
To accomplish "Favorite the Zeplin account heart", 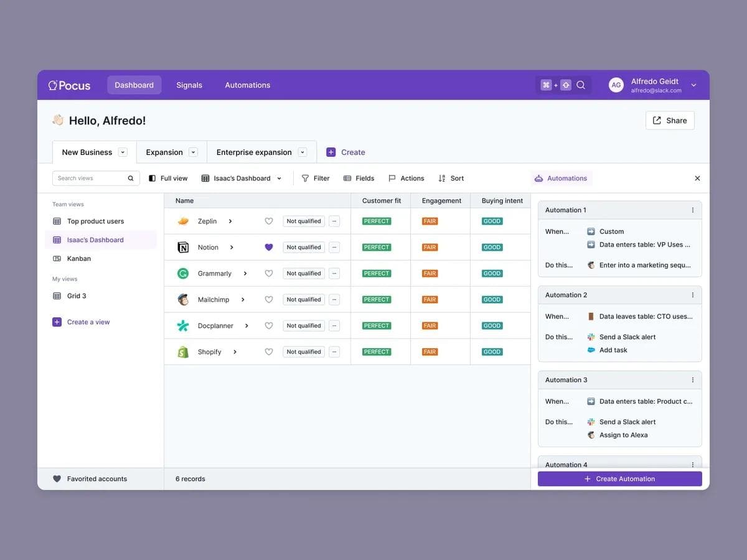I will point(269,222).
